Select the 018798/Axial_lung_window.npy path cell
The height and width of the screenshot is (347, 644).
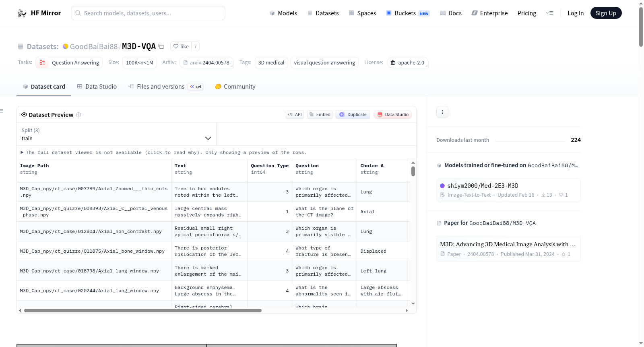[94, 271]
